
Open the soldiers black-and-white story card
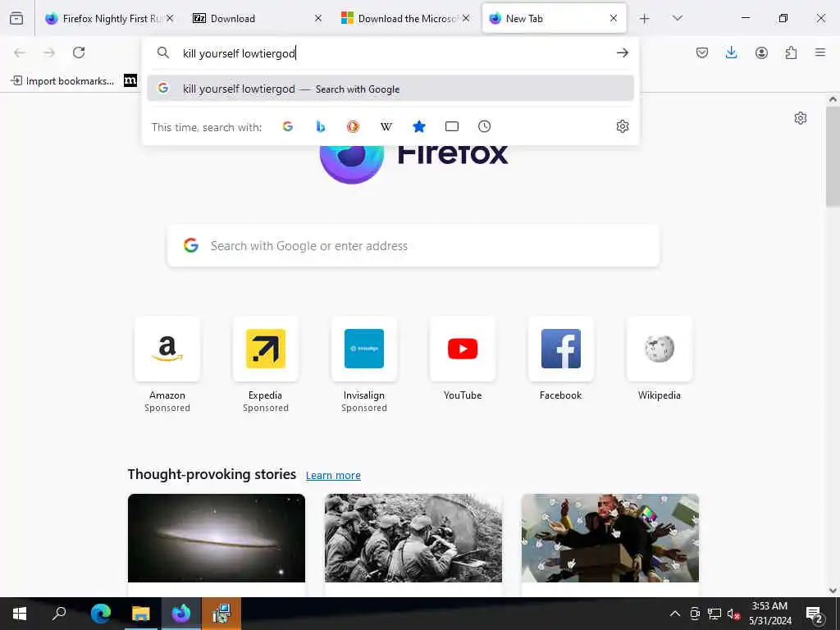(413, 538)
